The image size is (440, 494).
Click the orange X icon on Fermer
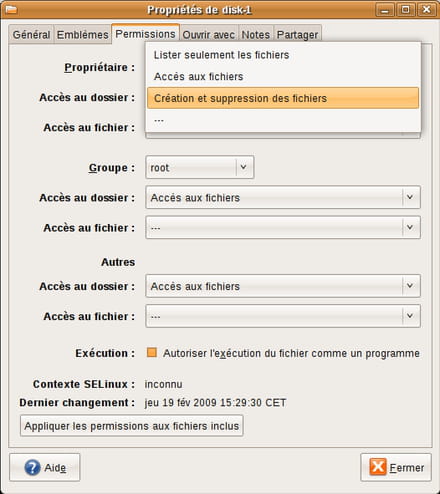378,467
